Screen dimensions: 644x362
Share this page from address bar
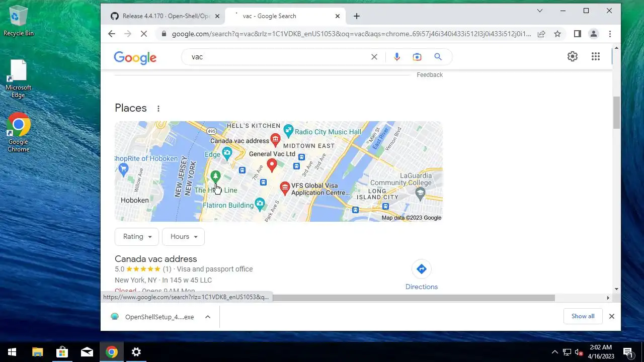coord(541,34)
